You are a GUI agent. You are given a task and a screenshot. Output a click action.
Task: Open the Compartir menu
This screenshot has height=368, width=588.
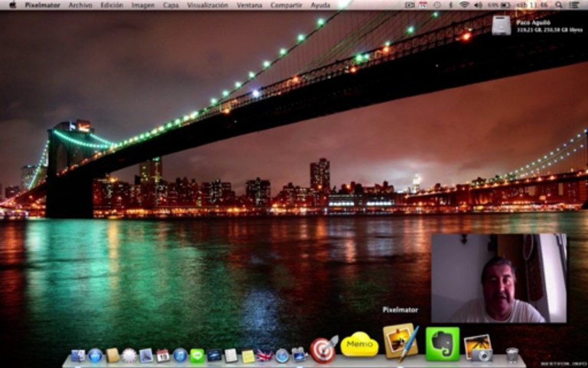tap(286, 5)
